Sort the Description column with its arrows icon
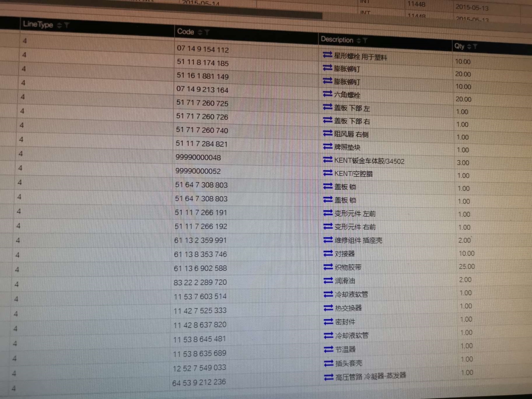Image resolution: width=532 pixels, height=399 pixels. pos(359,40)
